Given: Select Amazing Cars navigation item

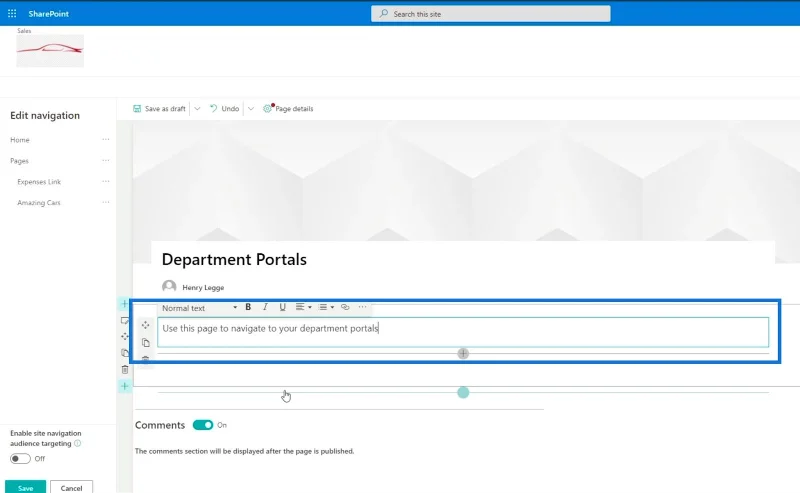Looking at the screenshot, I should tap(39, 203).
